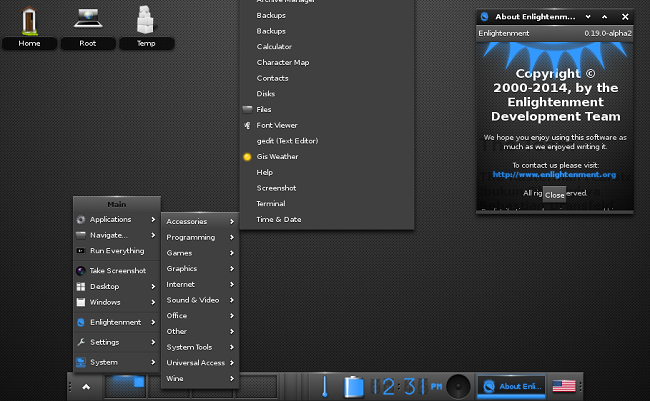The width and height of the screenshot is (650, 401).
Task: Expand the Accessories submenu arrow
Action: pos(232,221)
